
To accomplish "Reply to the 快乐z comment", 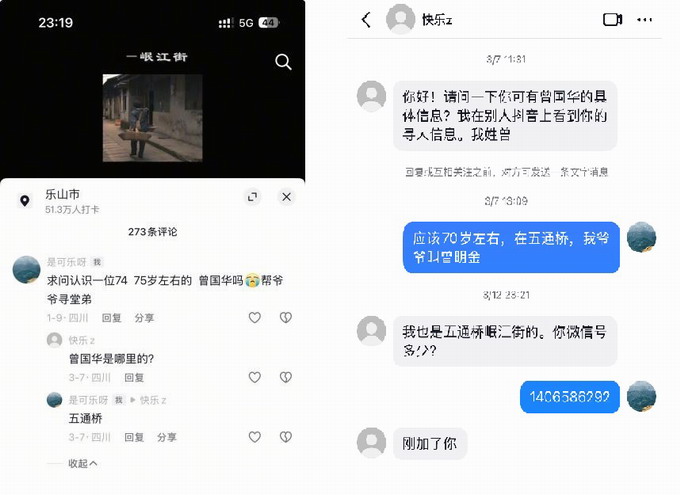I will (134, 377).
